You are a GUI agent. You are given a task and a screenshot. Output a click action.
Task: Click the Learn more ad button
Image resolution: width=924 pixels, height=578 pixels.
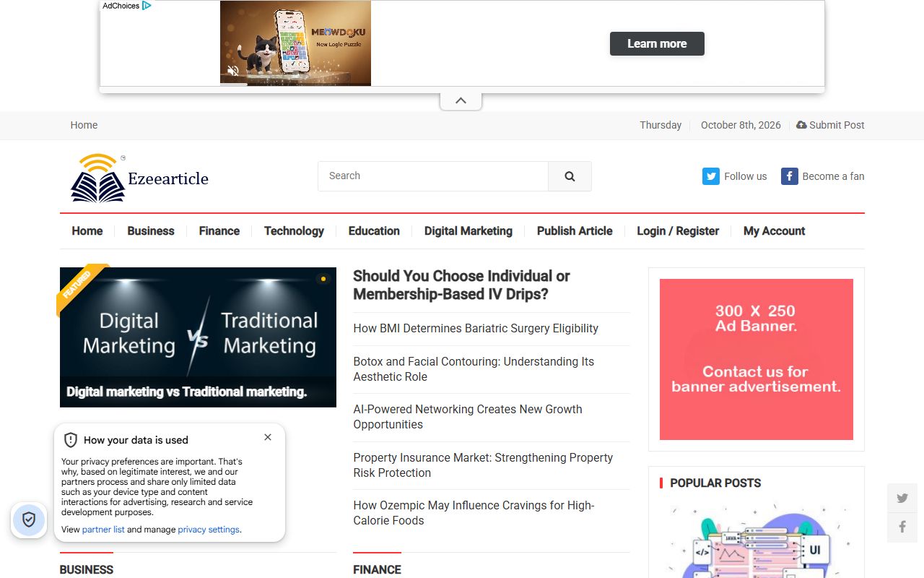point(657,43)
